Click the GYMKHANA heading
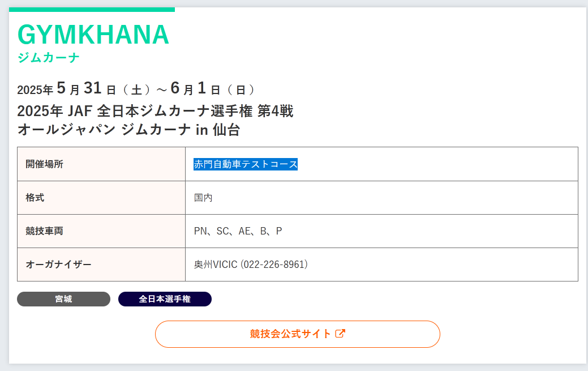Viewport: 588px width, 371px height. point(93,35)
